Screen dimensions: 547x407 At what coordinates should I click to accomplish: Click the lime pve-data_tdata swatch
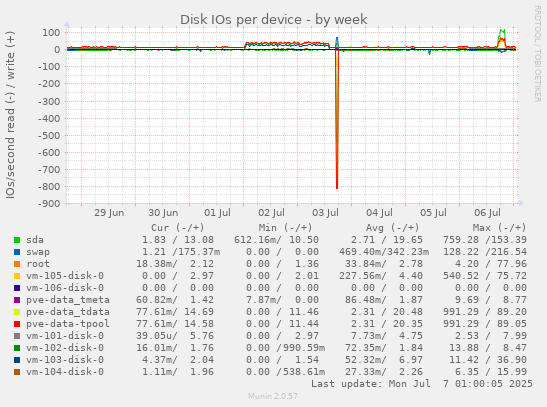17,312
